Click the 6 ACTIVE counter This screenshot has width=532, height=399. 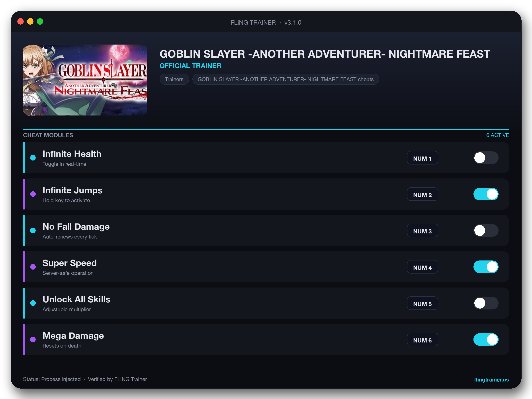[497, 135]
